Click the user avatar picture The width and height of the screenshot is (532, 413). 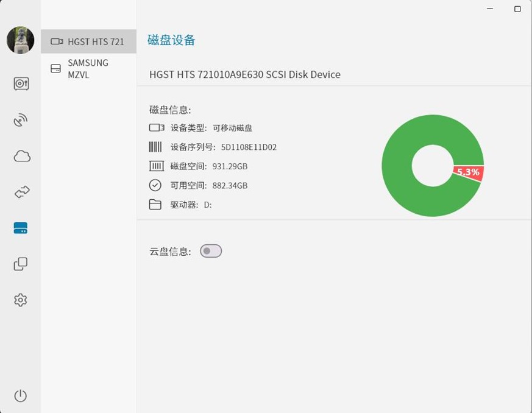click(20, 40)
